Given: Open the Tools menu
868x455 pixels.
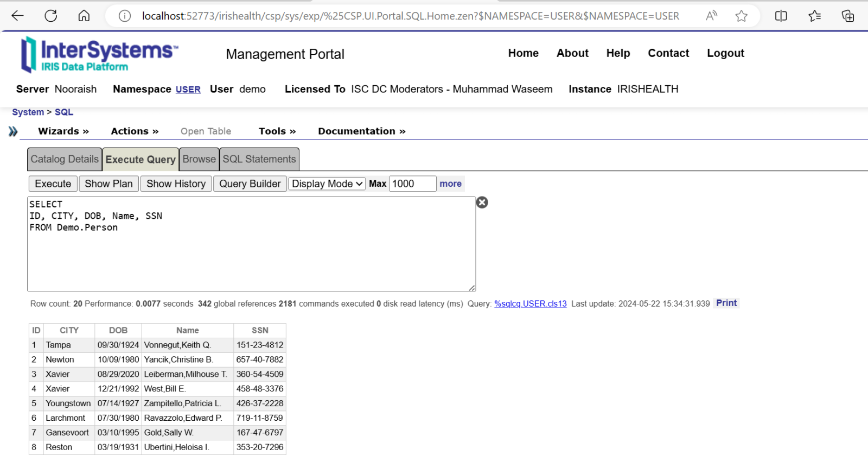Looking at the screenshot, I should [277, 131].
